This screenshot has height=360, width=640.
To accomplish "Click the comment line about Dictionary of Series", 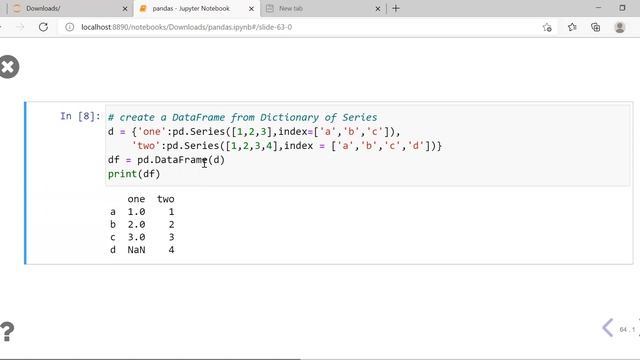I will [242, 118].
